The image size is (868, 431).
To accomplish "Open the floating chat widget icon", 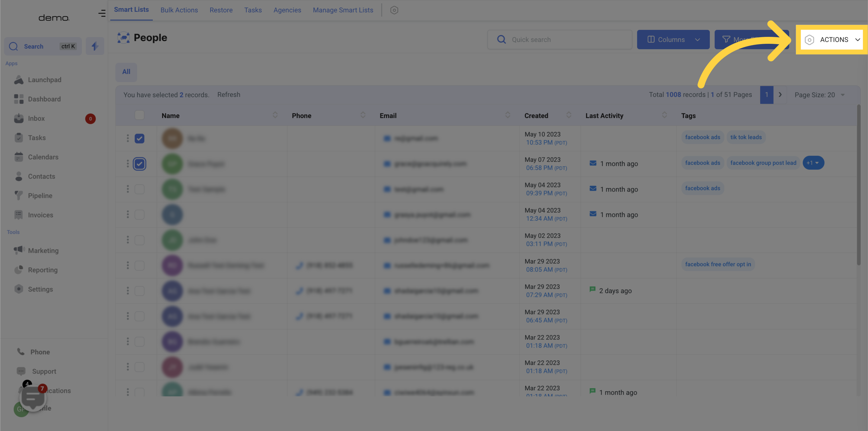I will pos(33,398).
